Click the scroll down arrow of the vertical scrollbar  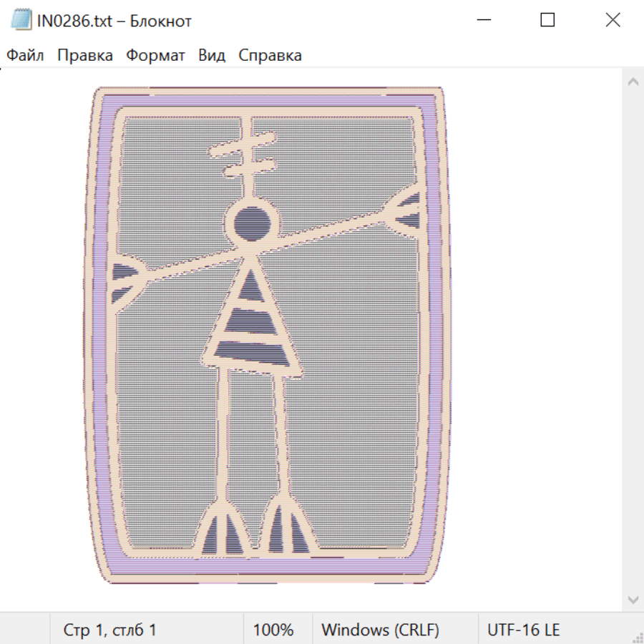pos(633,599)
